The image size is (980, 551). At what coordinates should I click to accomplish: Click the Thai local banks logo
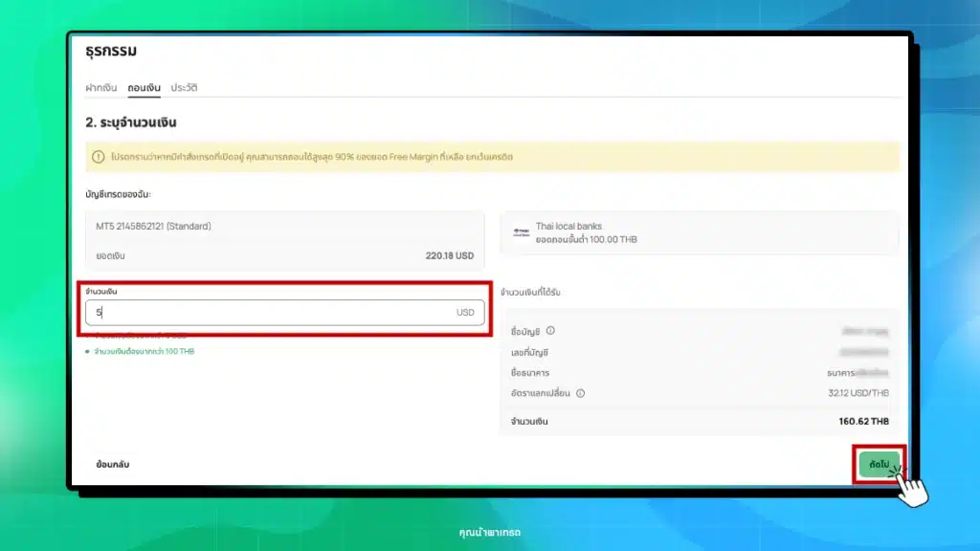coord(521,232)
